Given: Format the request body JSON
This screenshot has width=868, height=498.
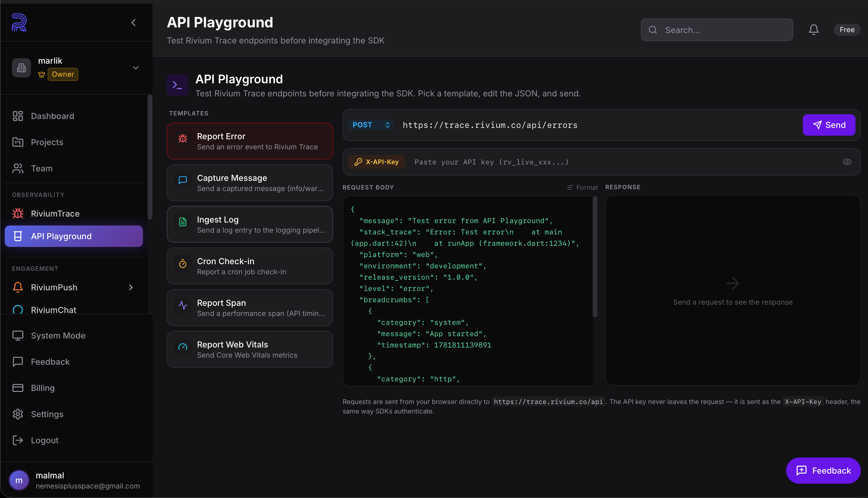Looking at the screenshot, I should (x=582, y=187).
